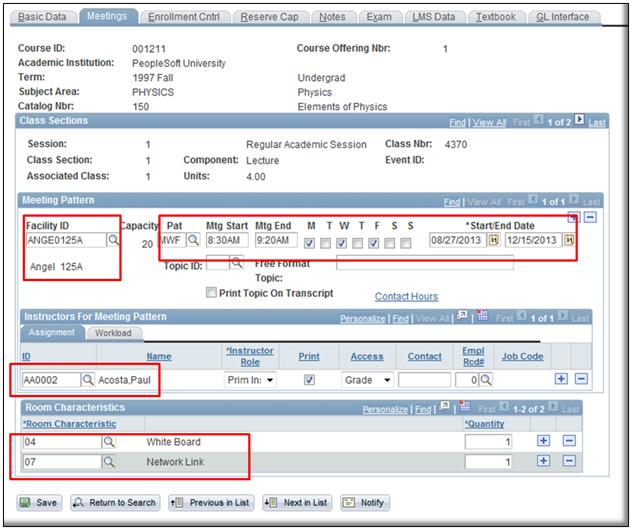Delete the Network Link characteristic row
The image size is (632, 530).
coord(569,460)
